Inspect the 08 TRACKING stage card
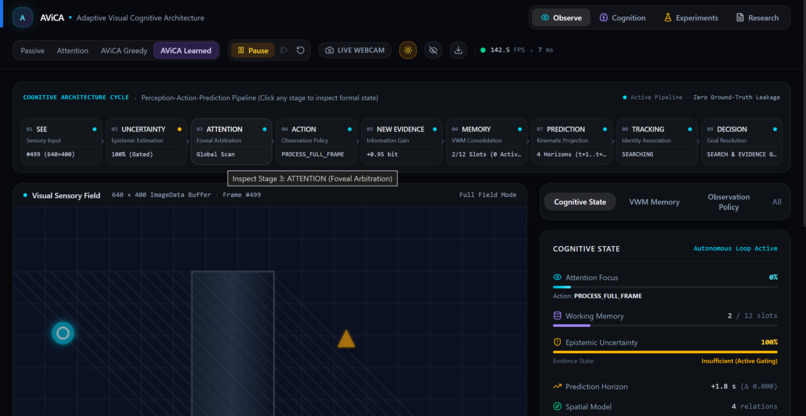Image resolution: width=806 pixels, height=416 pixels. [x=657, y=141]
